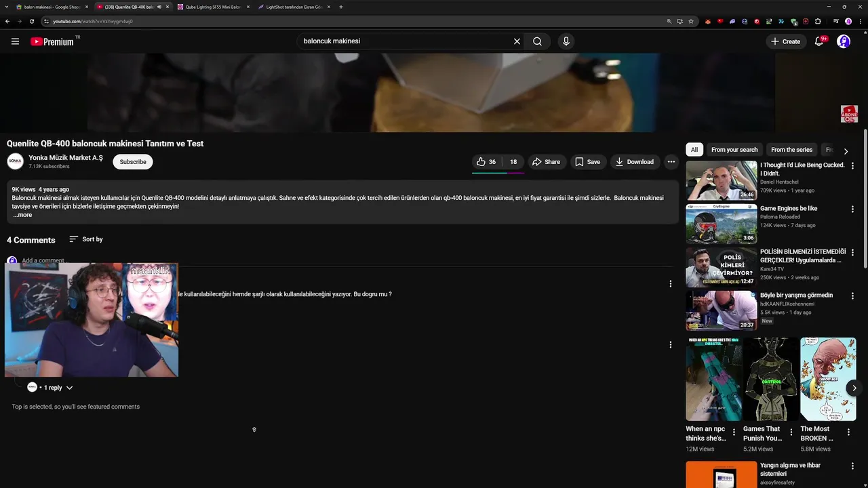Mute the Quenlite tab audio icon
This screenshot has height=488, width=868.
[x=159, y=7]
